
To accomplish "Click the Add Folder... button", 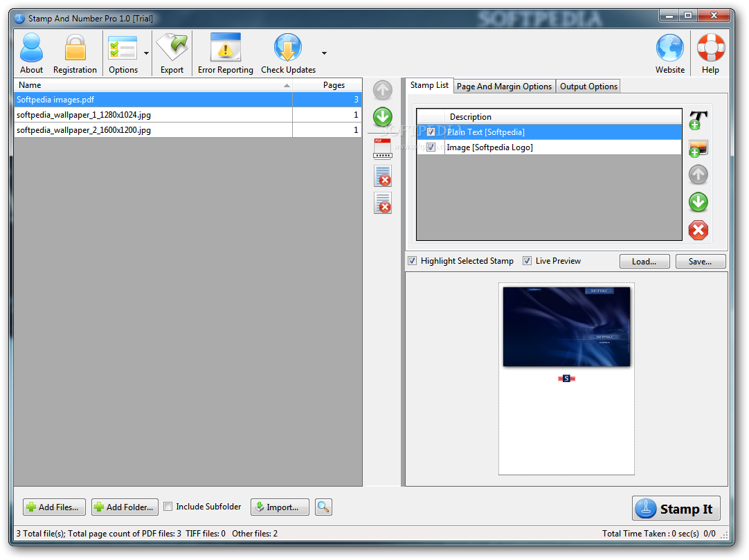I will click(x=125, y=507).
